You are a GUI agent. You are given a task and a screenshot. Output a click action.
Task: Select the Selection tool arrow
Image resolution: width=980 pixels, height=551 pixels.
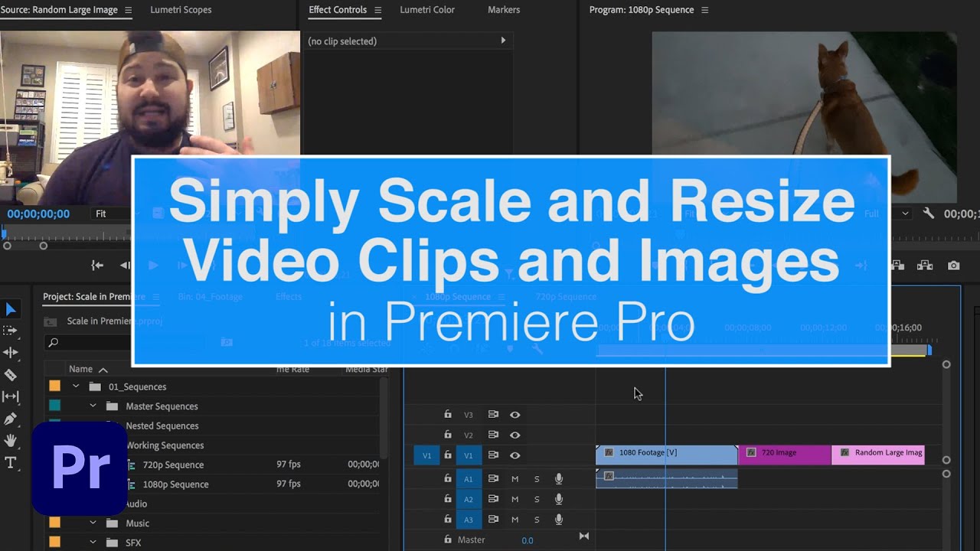point(10,309)
